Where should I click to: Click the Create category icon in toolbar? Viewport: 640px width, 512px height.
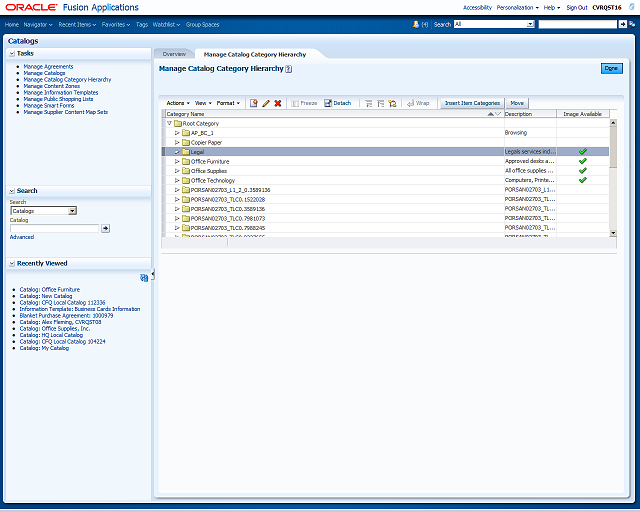pyautogui.click(x=253, y=103)
